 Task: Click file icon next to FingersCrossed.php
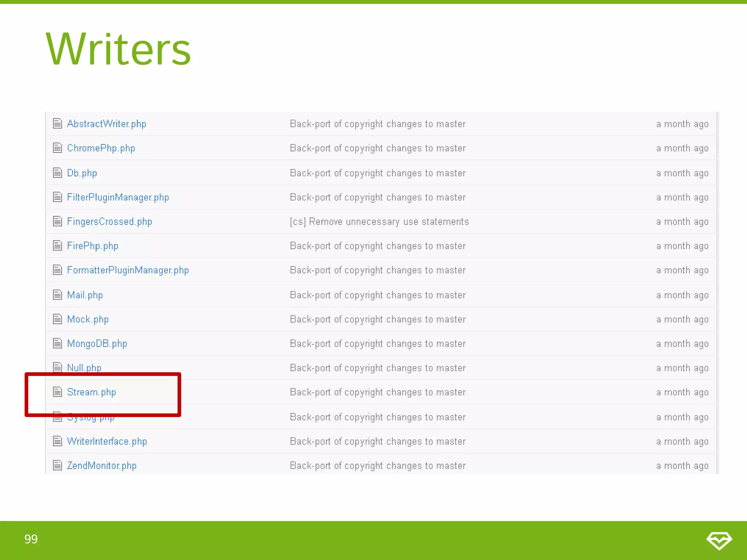click(x=57, y=221)
